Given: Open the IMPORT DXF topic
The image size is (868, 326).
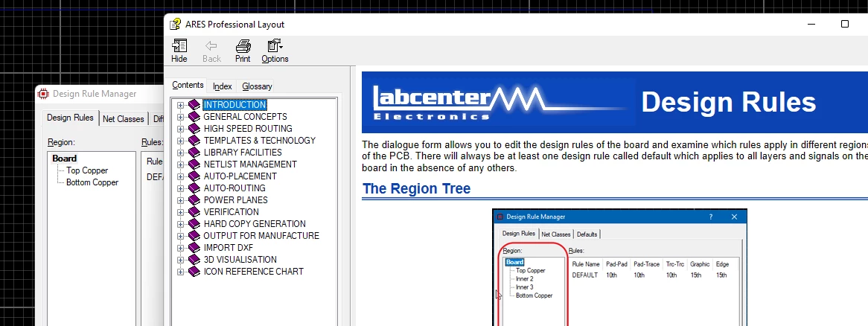Looking at the screenshot, I should [x=228, y=247].
